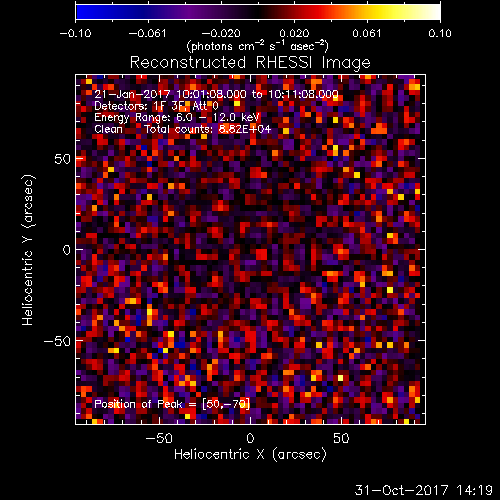The width and height of the screenshot is (500, 500).
Task: Click the Y-axis tick label '50'
Action: tap(63, 159)
